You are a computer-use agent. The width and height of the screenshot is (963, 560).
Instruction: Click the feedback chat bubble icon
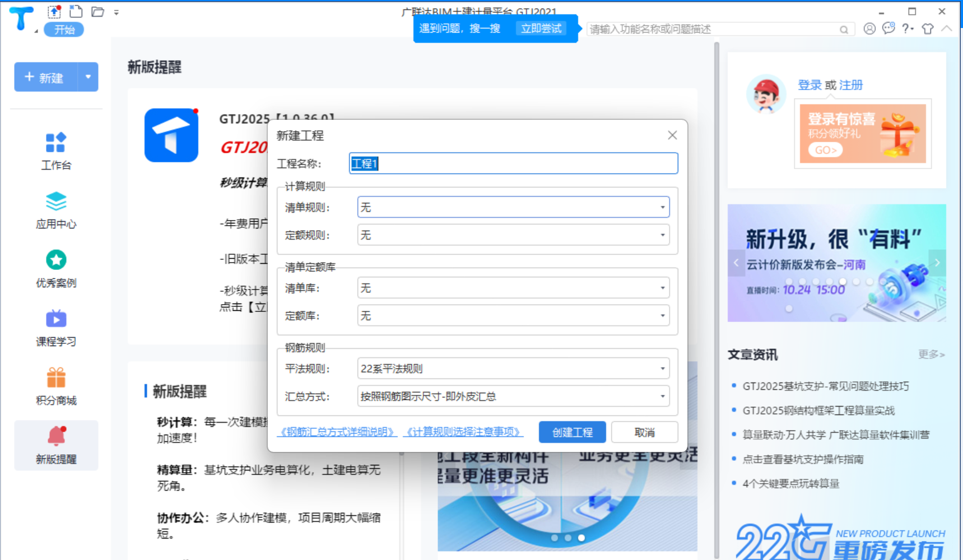pyautogui.click(x=888, y=28)
